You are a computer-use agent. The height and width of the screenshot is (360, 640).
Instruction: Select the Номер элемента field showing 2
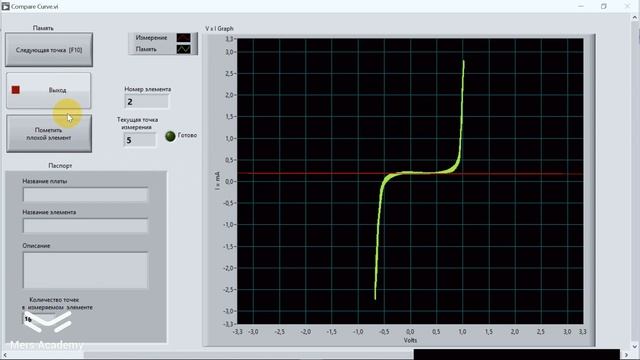(147, 102)
